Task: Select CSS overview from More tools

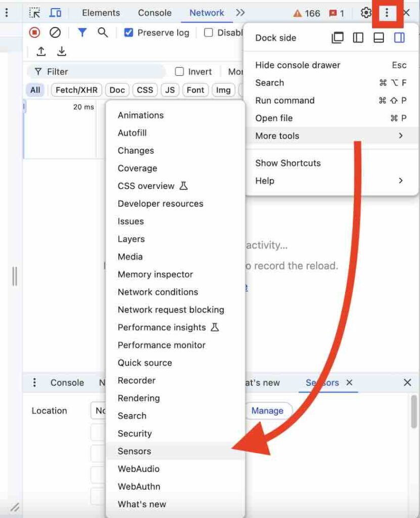Action: tap(175, 186)
